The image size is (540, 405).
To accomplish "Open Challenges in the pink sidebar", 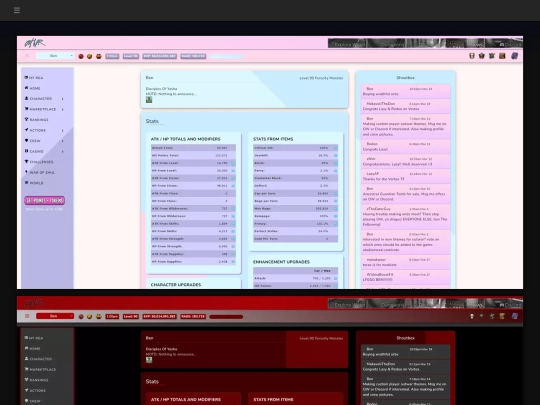I will 39,162.
